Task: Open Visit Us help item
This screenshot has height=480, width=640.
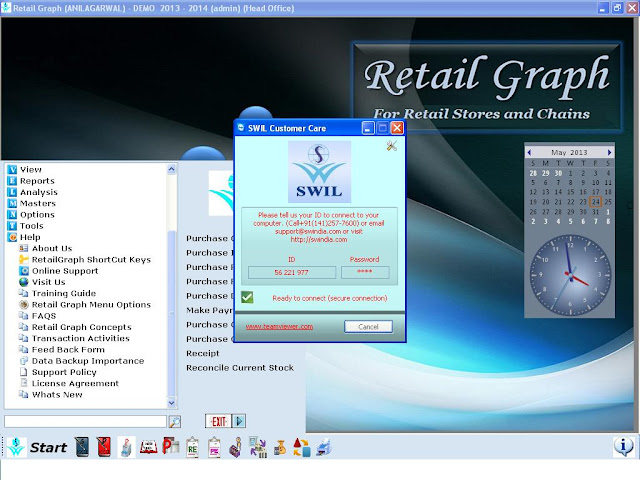Action: tap(49, 282)
